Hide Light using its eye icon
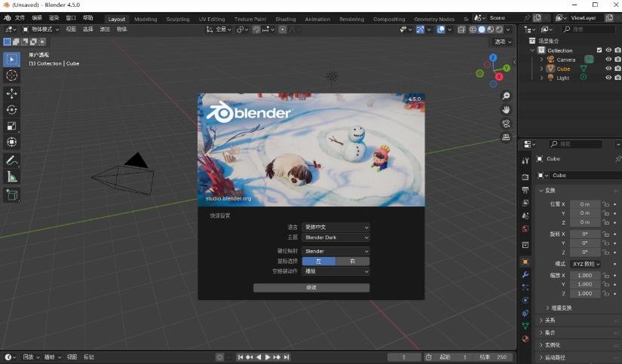 (608, 78)
